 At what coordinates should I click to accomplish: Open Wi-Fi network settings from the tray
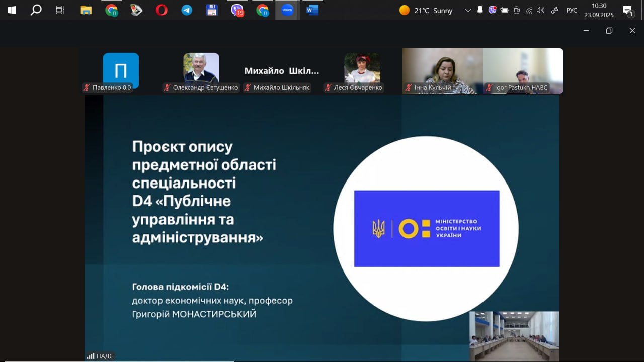coord(529,10)
